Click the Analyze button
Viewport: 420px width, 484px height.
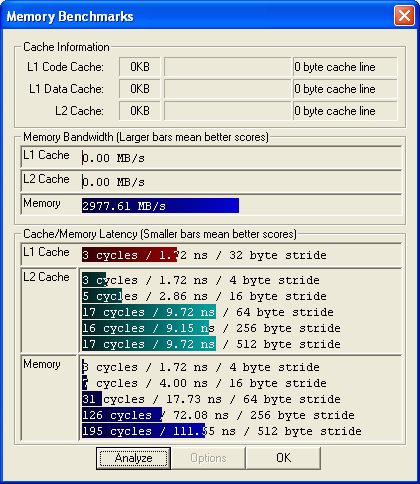tap(133, 458)
